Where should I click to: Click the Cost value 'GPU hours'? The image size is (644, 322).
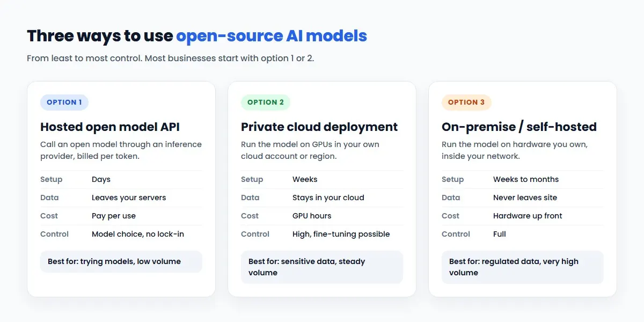[x=312, y=216]
